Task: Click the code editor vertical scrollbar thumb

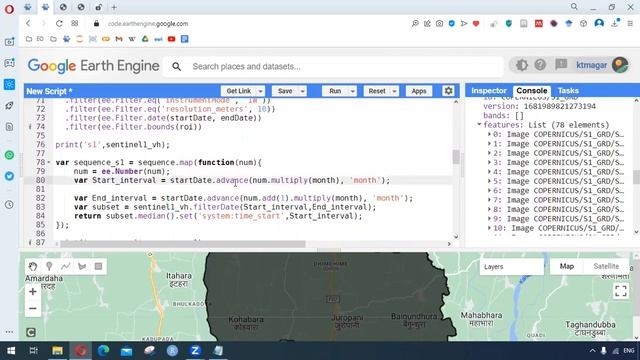Action: [456, 157]
